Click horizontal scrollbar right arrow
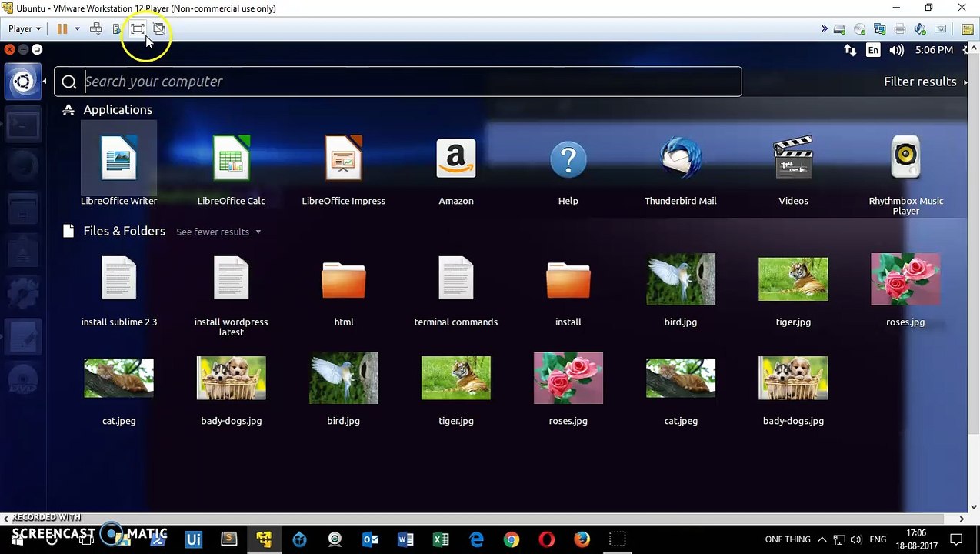The width and height of the screenshot is (980, 554). tap(962, 519)
